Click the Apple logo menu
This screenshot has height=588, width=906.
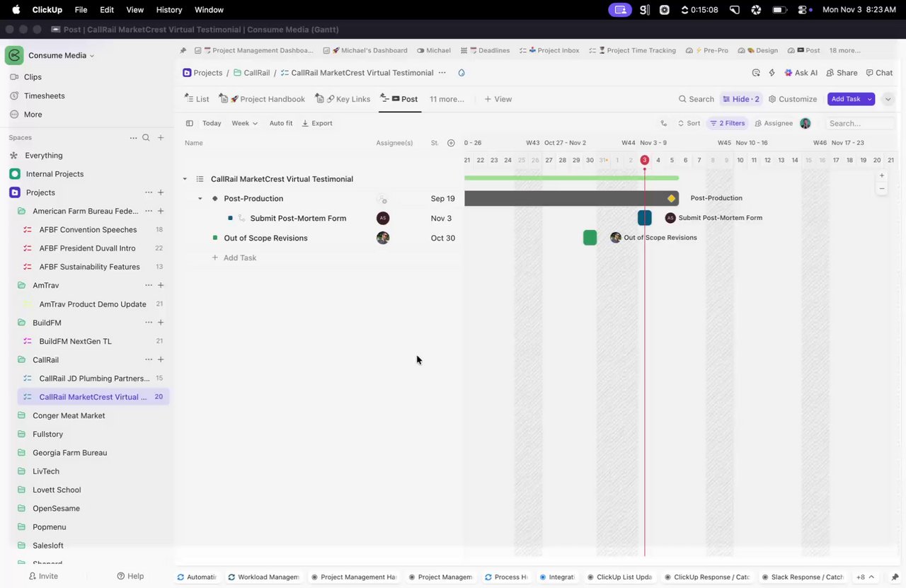pyautogui.click(x=16, y=10)
